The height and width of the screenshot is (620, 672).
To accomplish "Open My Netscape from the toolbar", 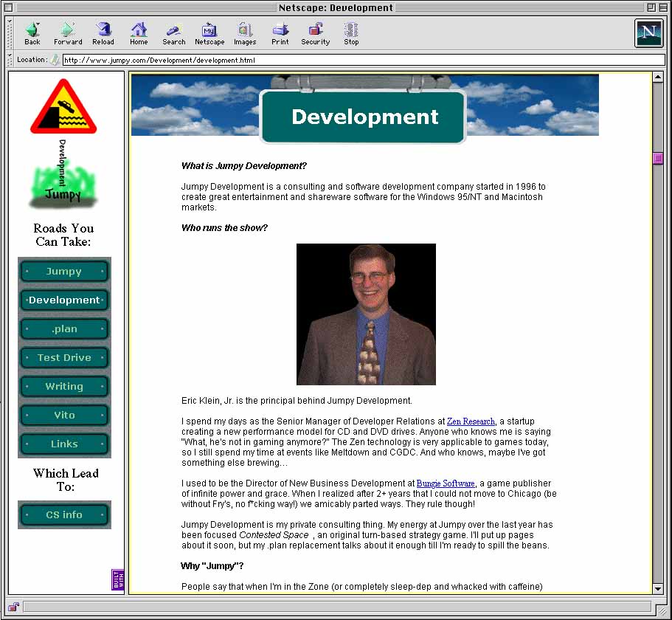I will pyautogui.click(x=209, y=33).
